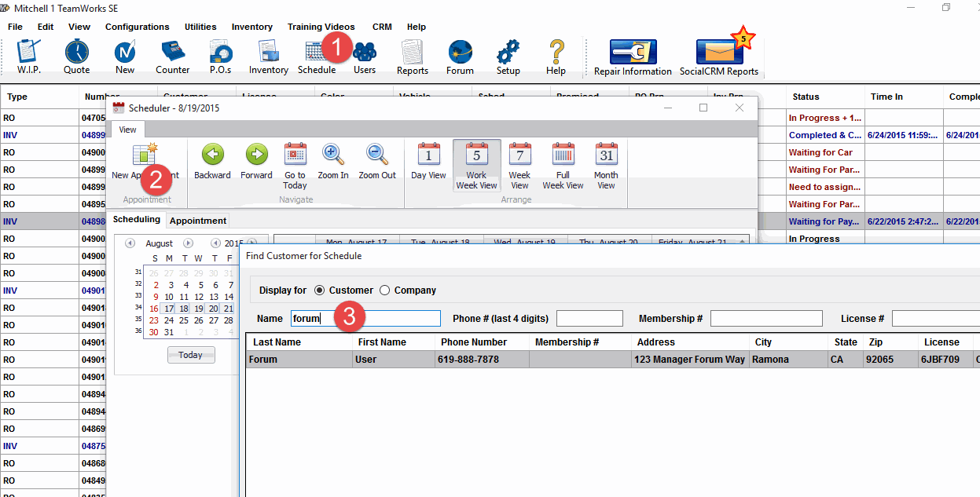Click previous year arrow in calendar
Image resolution: width=980 pixels, height=497 pixels.
click(215, 243)
